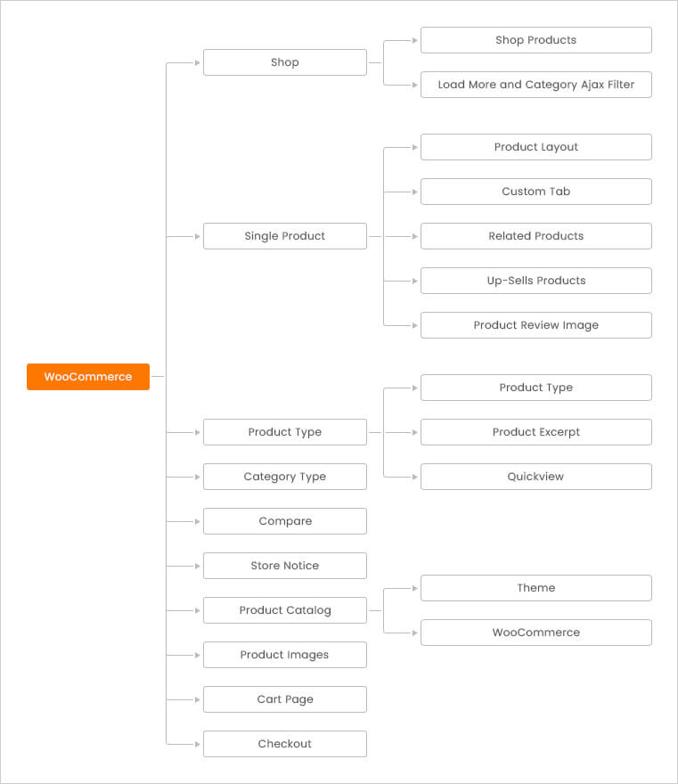Click the Theme box

pyautogui.click(x=536, y=588)
